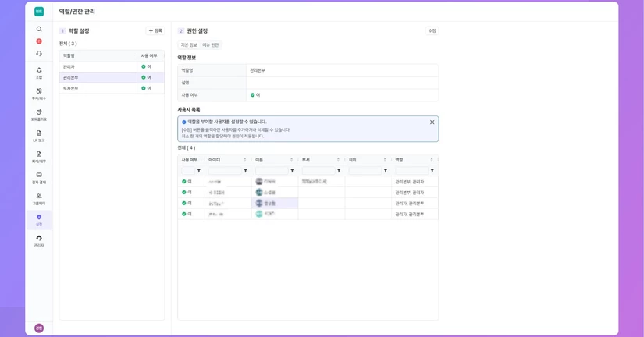Switch to the 메뉴 권한 tab
This screenshot has height=337, width=644.
click(210, 44)
